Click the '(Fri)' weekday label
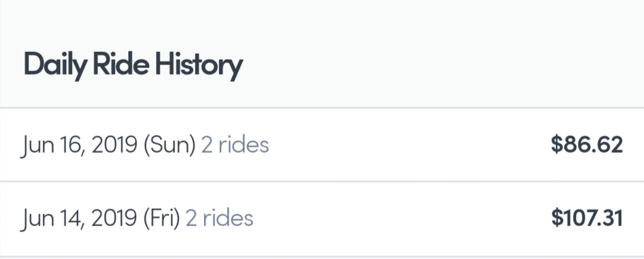Screen dimensions: 644x259 (161, 218)
